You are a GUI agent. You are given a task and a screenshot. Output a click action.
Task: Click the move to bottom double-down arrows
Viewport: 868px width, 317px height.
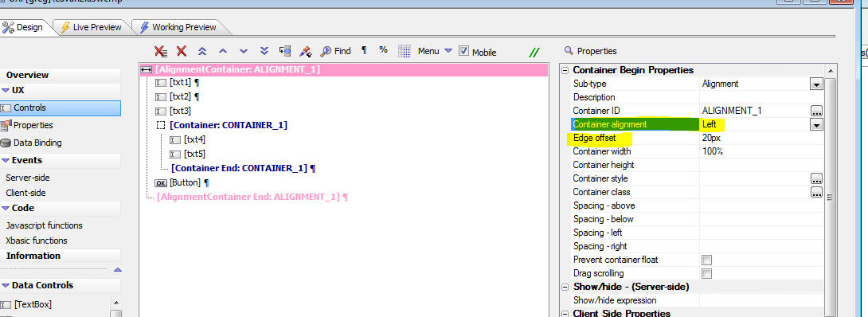point(264,51)
